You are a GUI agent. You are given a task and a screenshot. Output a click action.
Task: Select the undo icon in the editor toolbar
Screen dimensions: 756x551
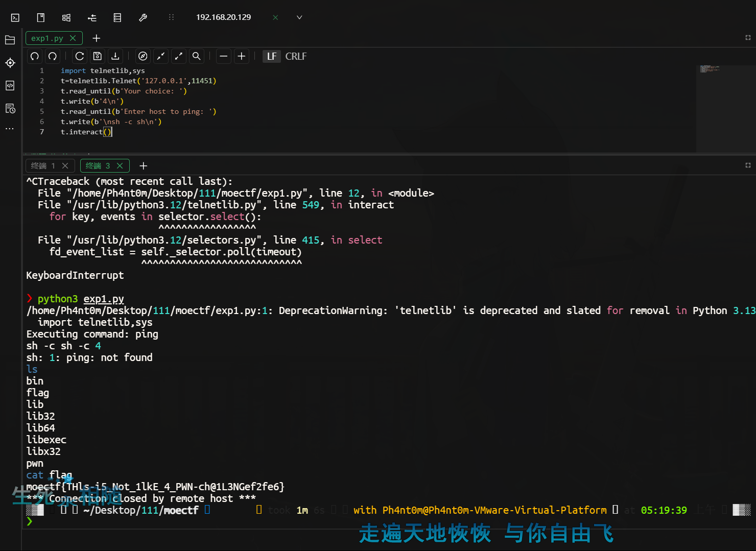click(x=34, y=56)
